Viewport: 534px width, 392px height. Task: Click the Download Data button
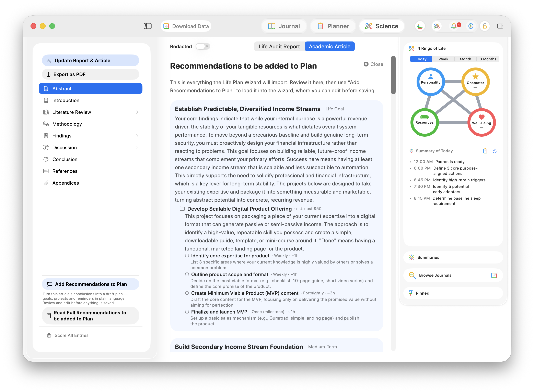coord(186,26)
